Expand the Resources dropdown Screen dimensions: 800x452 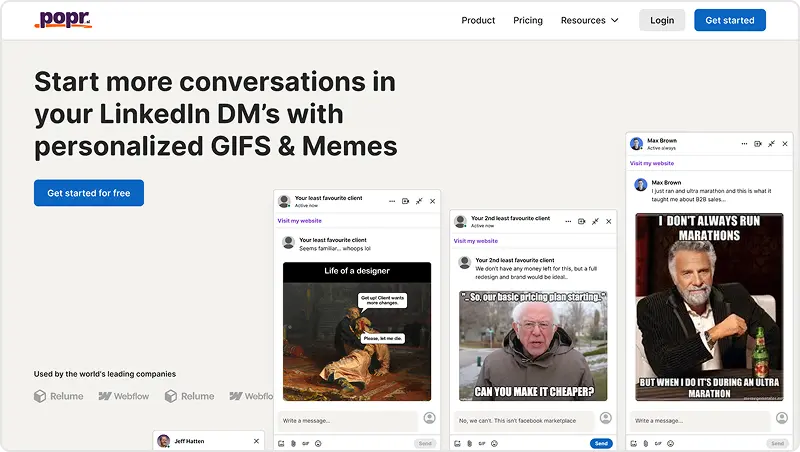click(589, 20)
